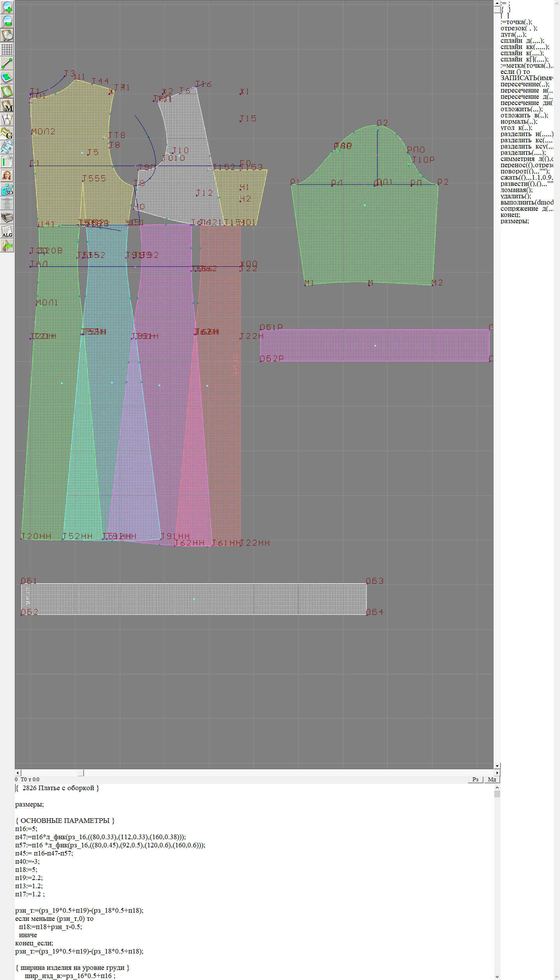Viewport: 560px width, 980px height.
Task: Insert the 'ломаная();' command
Action: (x=516, y=190)
